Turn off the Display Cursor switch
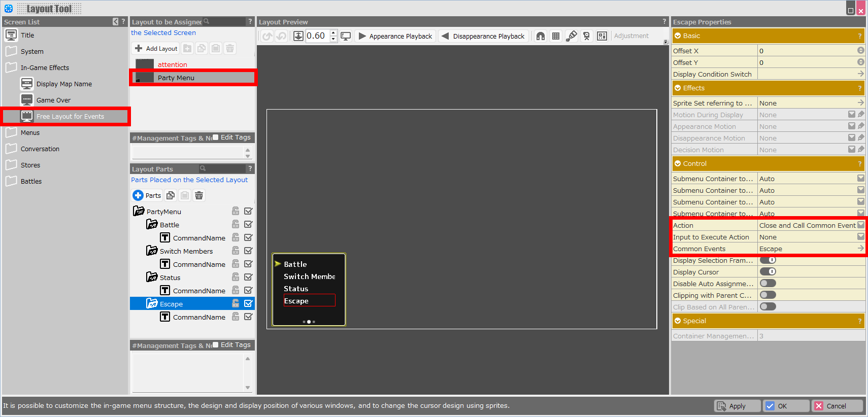 point(767,272)
